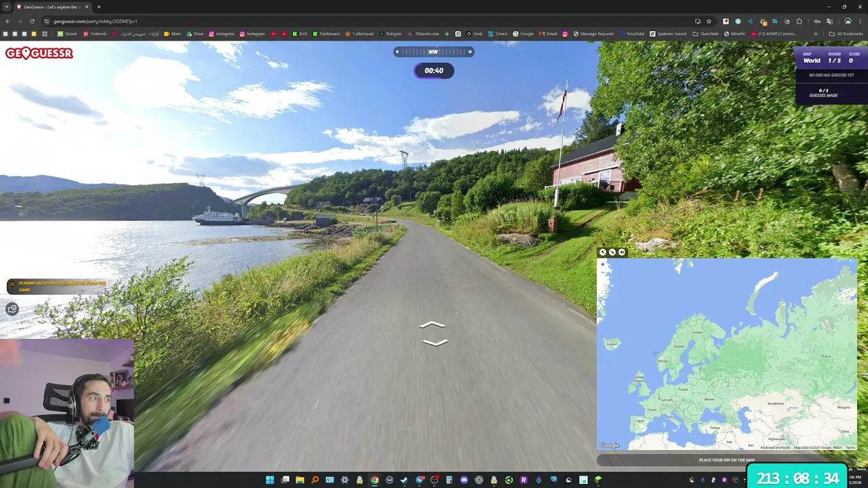Open the Windows Start menu
The height and width of the screenshot is (488, 868).
coord(270,480)
